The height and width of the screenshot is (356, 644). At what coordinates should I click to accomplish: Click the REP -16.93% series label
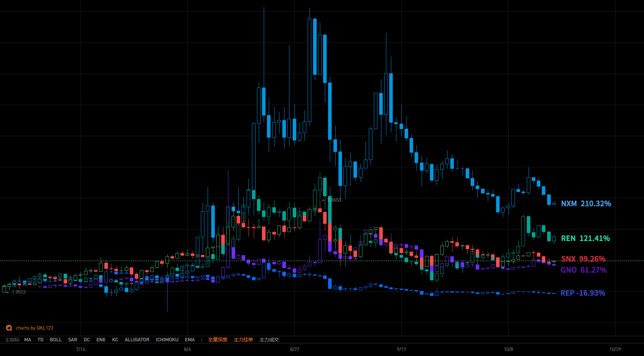[x=583, y=293]
